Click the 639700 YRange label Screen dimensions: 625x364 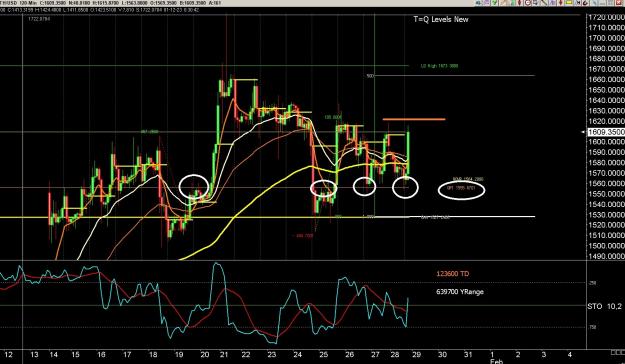460,292
